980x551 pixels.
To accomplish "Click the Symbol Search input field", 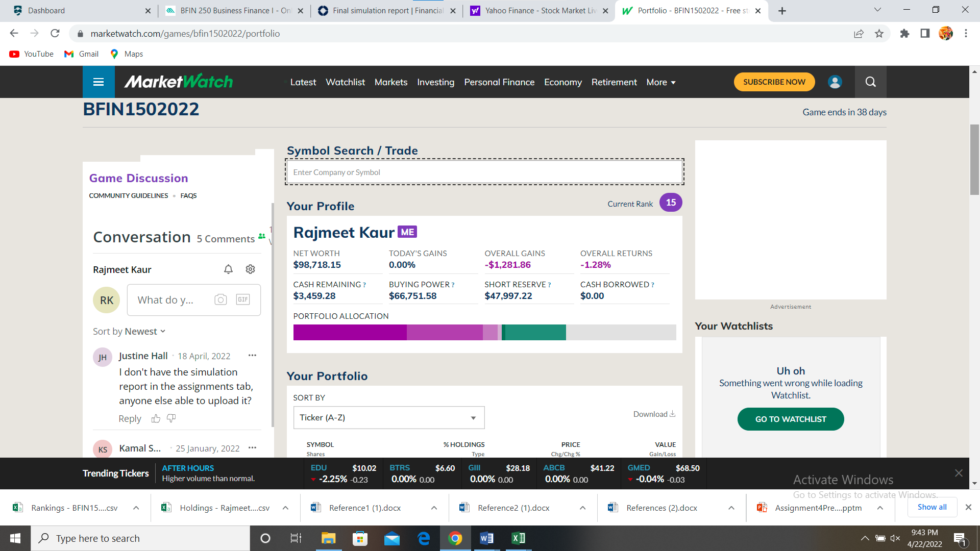I will pyautogui.click(x=484, y=172).
